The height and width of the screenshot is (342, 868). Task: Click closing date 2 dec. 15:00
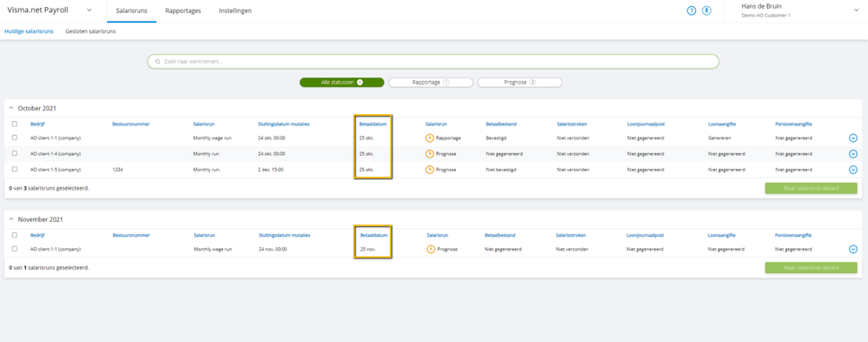[x=270, y=169]
